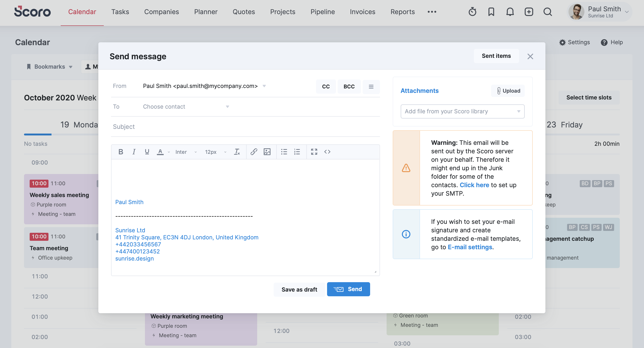
Task: Open the more menu ellipsis in navigation
Action: [x=432, y=12]
